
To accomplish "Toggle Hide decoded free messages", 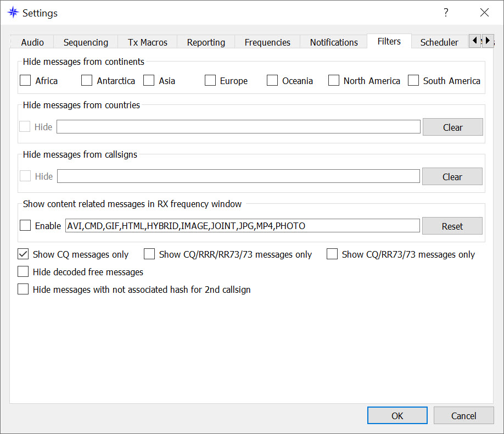I will click(23, 272).
